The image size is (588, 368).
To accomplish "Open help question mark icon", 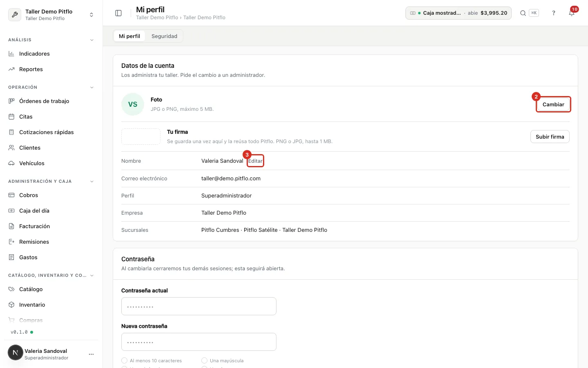I will click(554, 13).
